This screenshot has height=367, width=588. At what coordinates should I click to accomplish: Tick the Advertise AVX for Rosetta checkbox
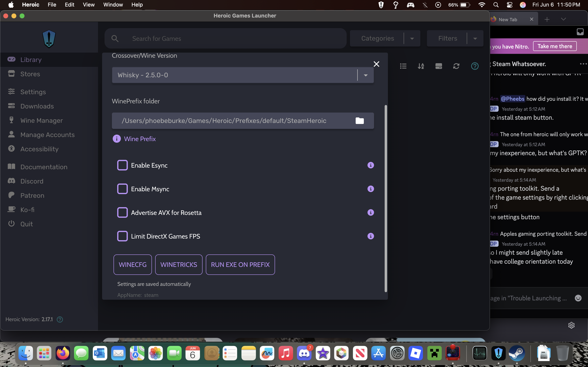(122, 213)
